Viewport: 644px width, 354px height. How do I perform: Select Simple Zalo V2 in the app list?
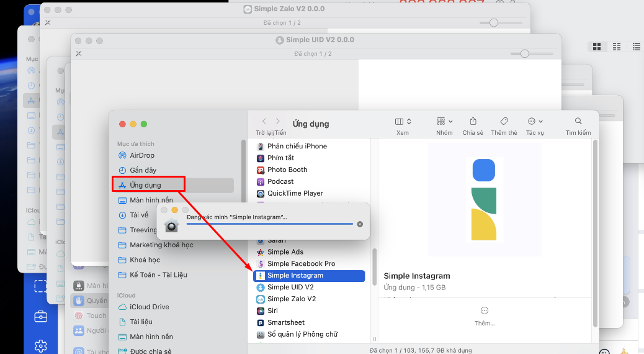tap(291, 299)
